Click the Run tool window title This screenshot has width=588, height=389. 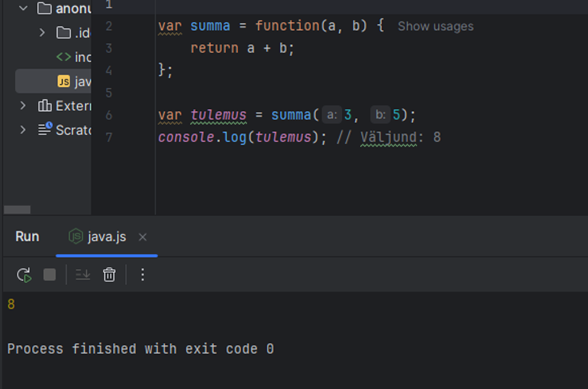(x=27, y=237)
